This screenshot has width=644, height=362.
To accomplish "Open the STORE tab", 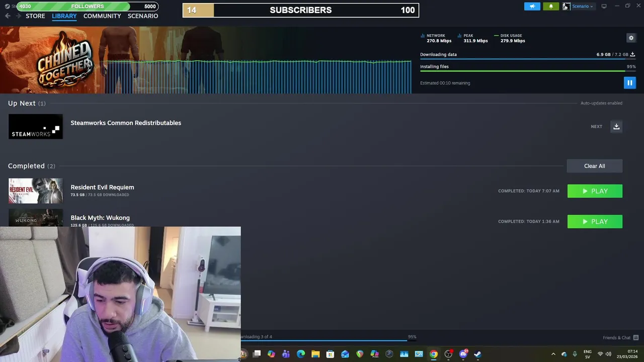I will coord(35,16).
